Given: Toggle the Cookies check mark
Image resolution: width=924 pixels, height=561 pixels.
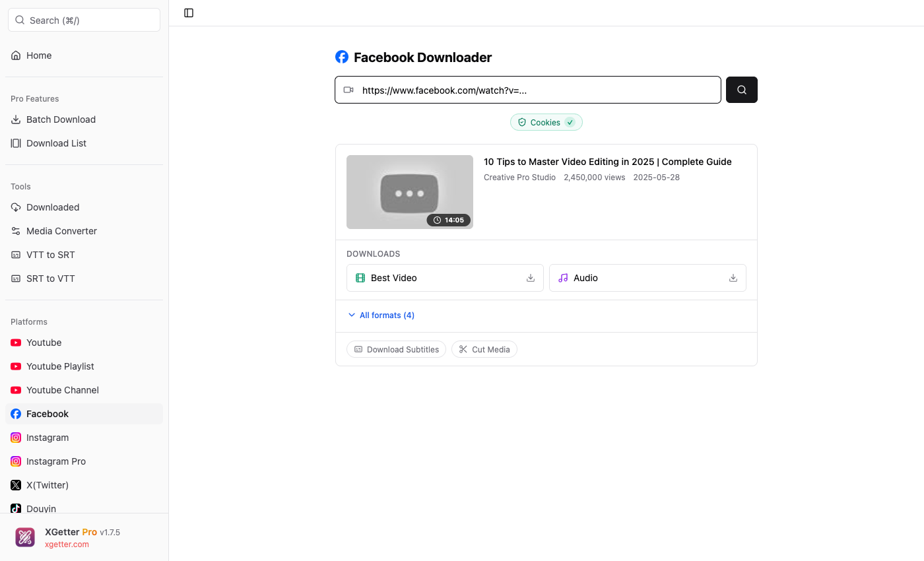Looking at the screenshot, I should click(570, 122).
